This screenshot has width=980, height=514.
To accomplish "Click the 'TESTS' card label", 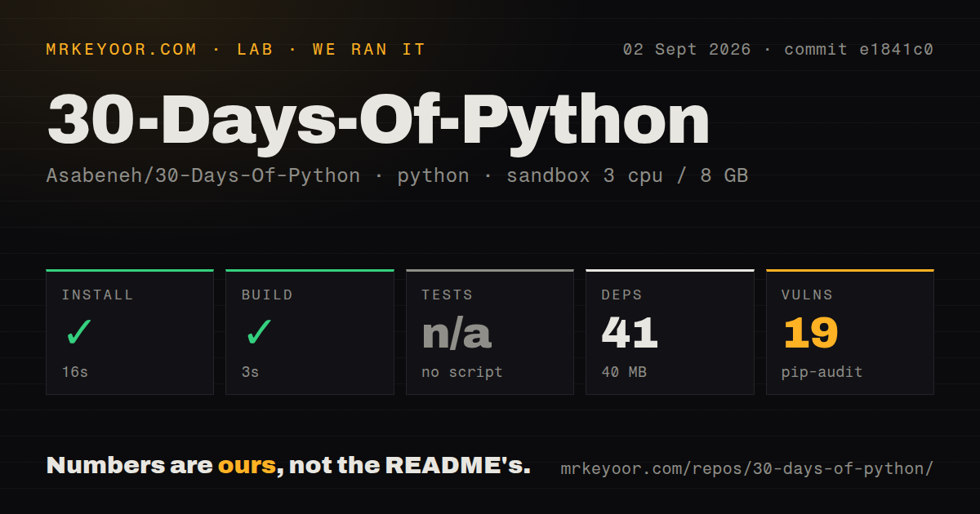I will click(447, 295).
